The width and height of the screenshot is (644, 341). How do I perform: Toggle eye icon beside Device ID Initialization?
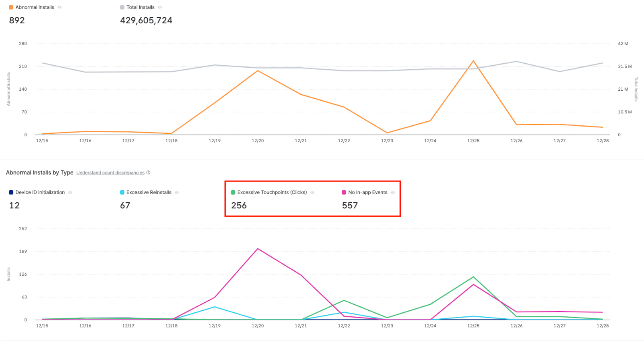(70, 193)
